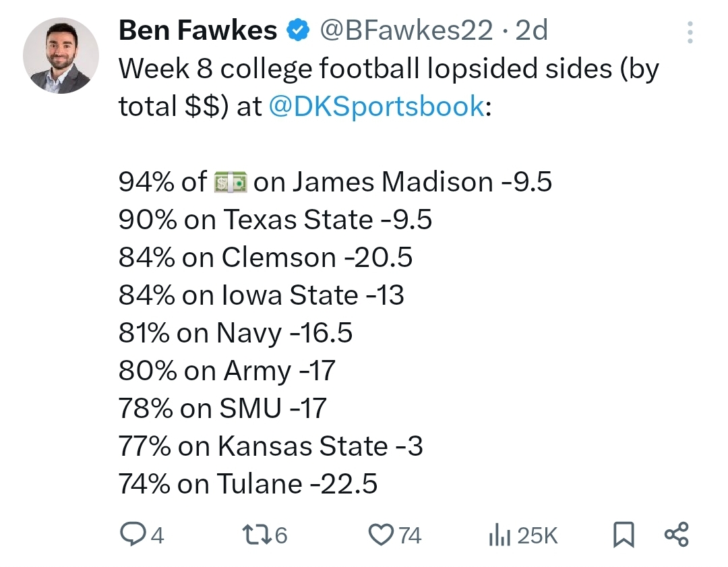The width and height of the screenshot is (728, 567).
Task: Click the heart icon to like
Action: pos(383,535)
